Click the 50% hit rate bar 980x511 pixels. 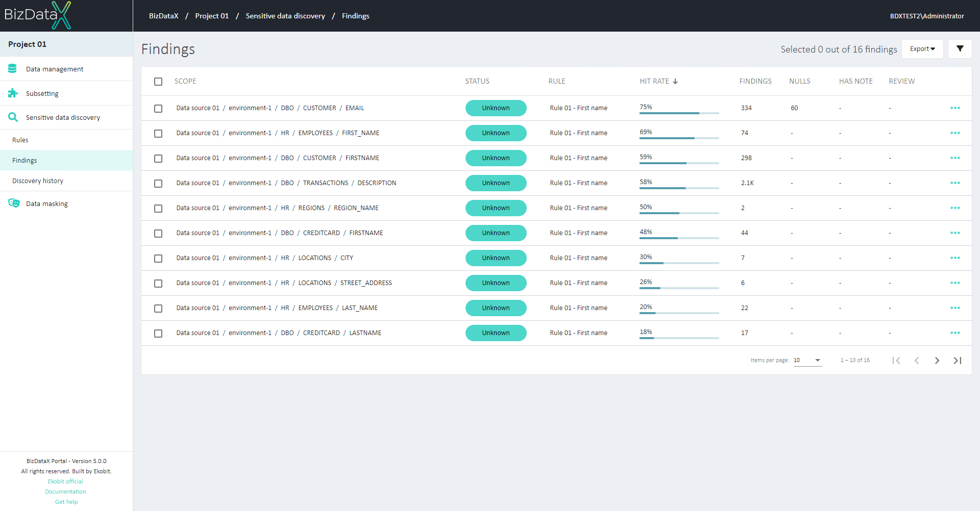679,213
